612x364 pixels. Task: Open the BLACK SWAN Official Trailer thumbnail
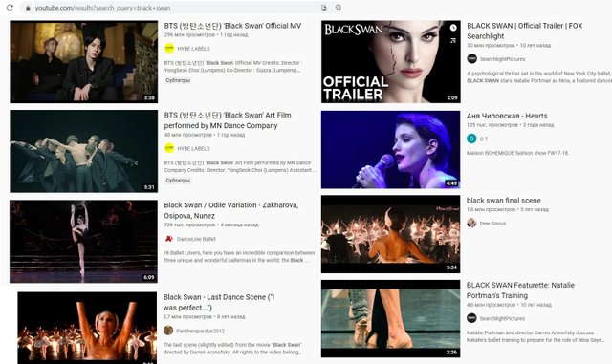coord(391,62)
